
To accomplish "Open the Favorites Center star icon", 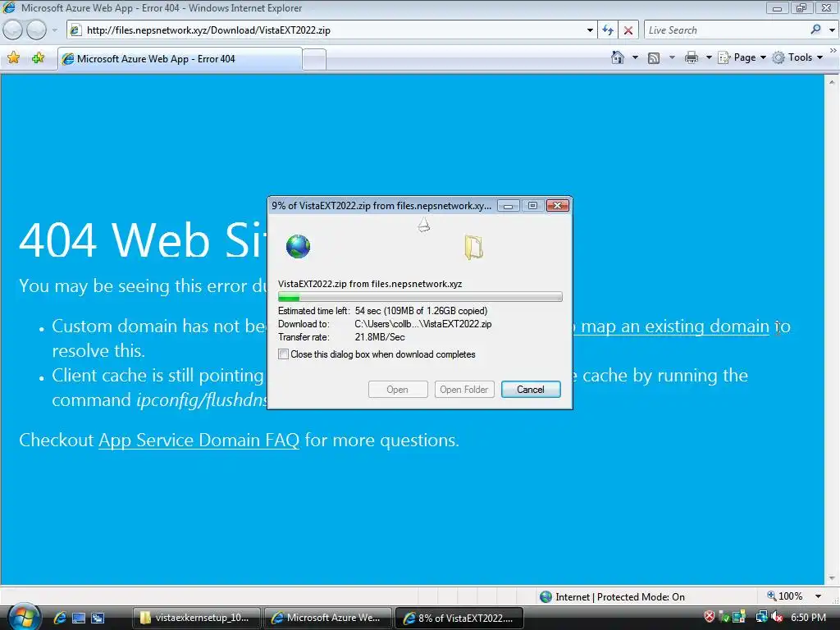I will pyautogui.click(x=13, y=58).
